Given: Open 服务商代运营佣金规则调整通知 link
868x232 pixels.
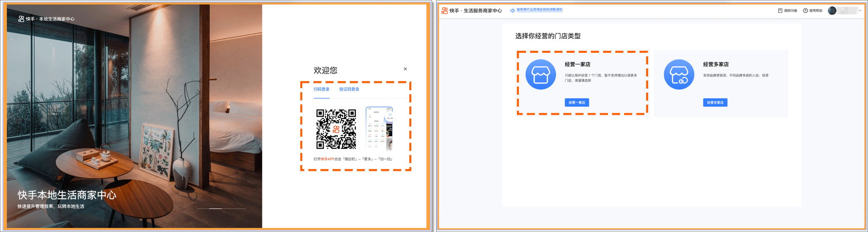Looking at the screenshot, I should click(539, 10).
